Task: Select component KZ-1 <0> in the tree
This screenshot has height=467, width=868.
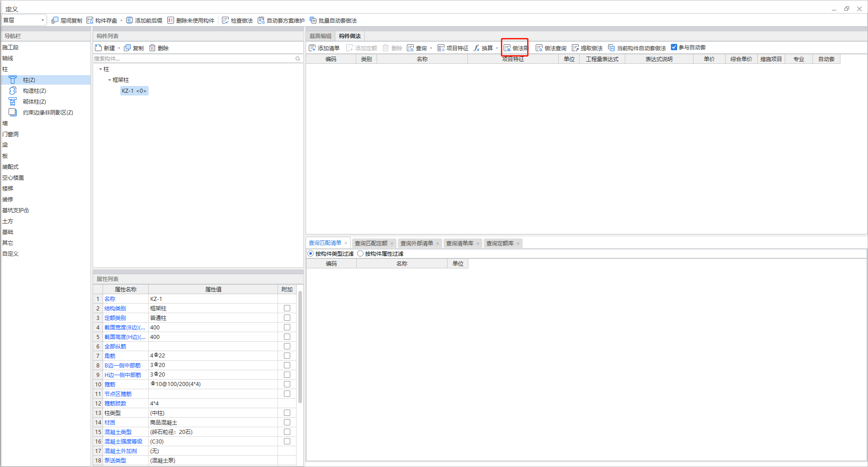Action: point(134,91)
